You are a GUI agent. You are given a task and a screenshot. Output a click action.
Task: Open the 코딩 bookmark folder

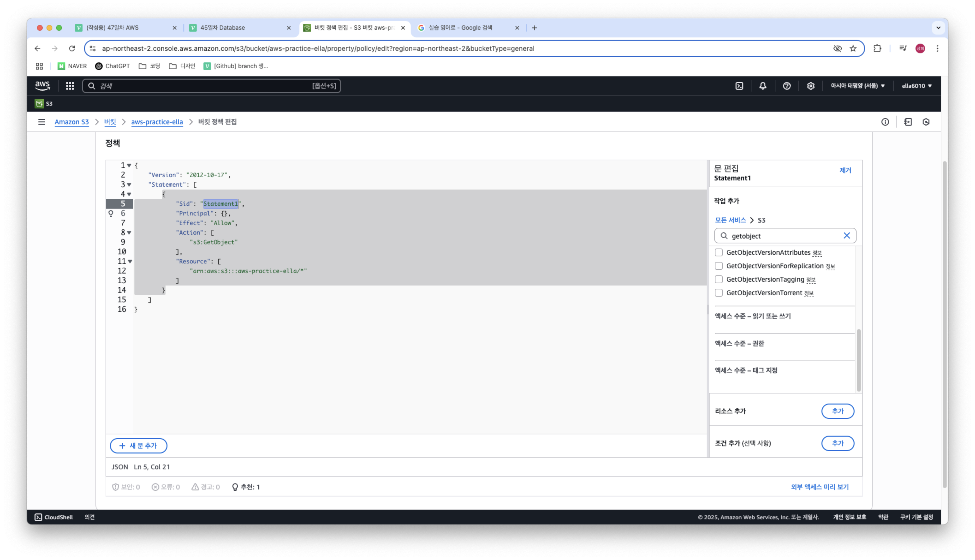coord(149,66)
